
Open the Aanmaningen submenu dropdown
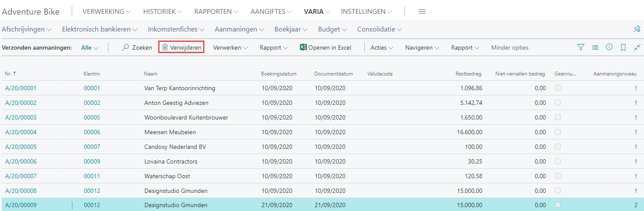[x=239, y=29]
